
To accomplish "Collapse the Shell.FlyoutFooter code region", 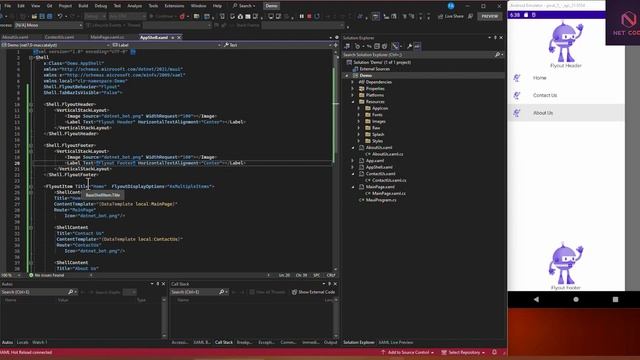I will [x=31, y=145].
